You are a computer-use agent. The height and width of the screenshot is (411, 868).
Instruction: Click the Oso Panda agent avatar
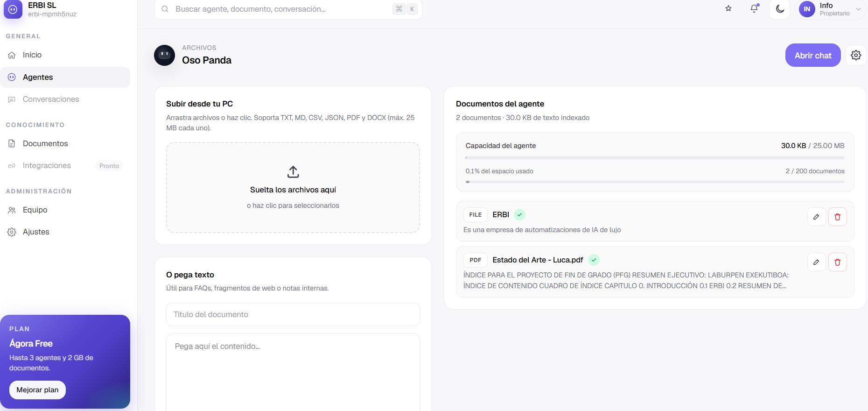164,55
